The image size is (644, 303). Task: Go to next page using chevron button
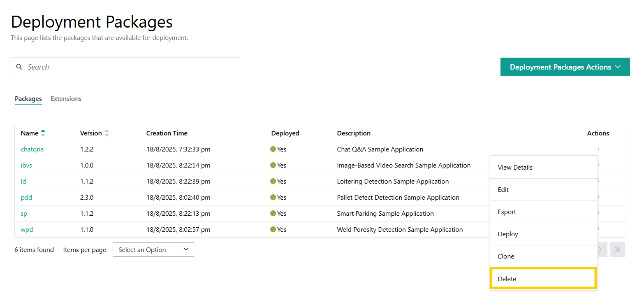pyautogui.click(x=601, y=249)
